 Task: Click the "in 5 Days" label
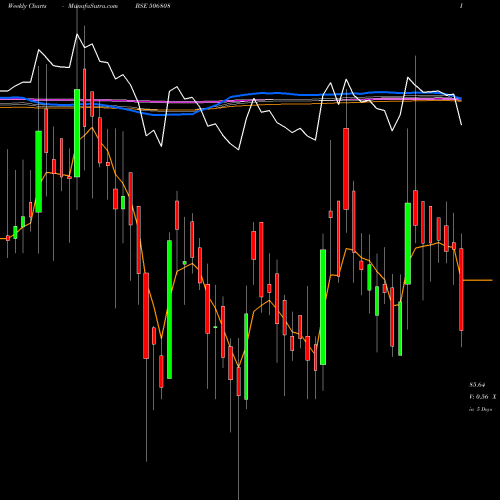pos(480,409)
